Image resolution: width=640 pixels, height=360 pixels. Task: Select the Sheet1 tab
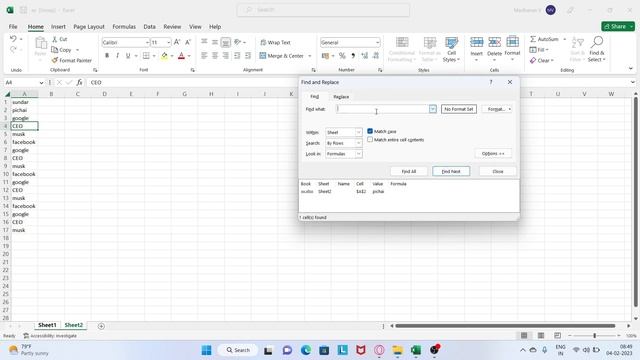click(47, 325)
